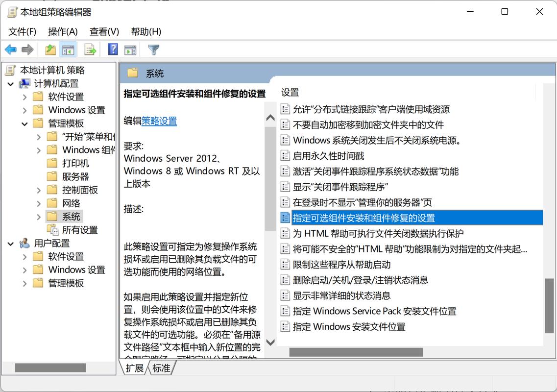Screen dimensions: 557x392
Task: Click the tree pane horizontal scrollbar thumb
Action: [x=50, y=367]
